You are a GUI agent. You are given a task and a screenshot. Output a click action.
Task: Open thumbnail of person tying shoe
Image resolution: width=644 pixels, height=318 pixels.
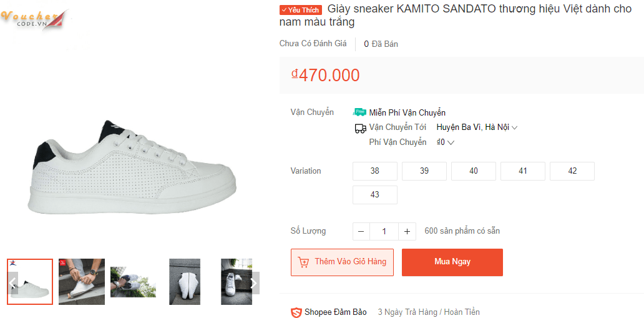pos(82,282)
